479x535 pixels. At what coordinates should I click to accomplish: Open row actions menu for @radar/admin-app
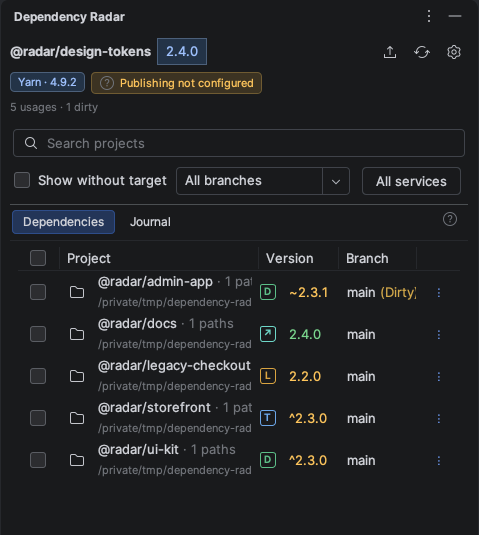point(439,292)
